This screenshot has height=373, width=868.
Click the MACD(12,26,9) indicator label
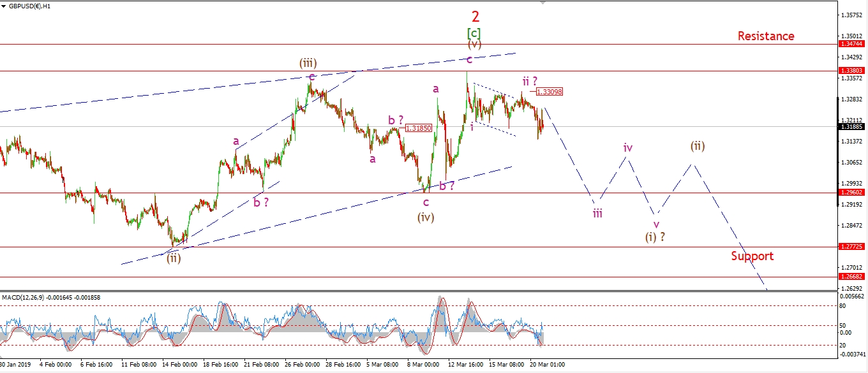(29, 298)
